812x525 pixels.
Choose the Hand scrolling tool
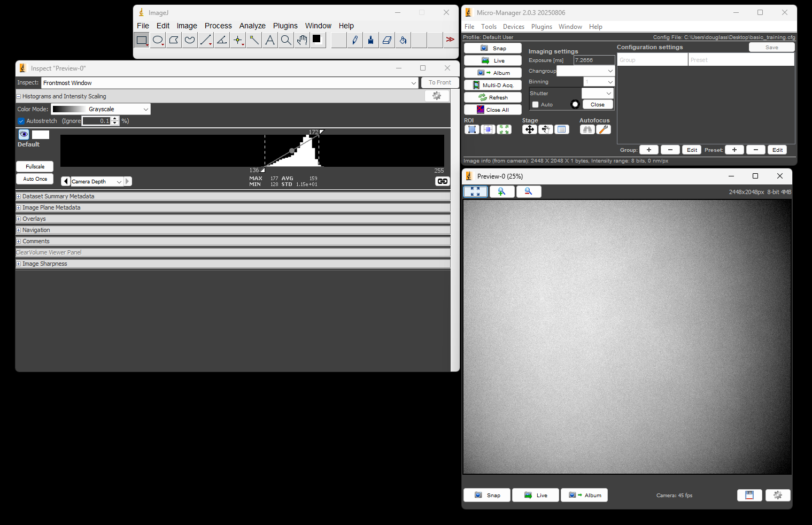tap(302, 40)
